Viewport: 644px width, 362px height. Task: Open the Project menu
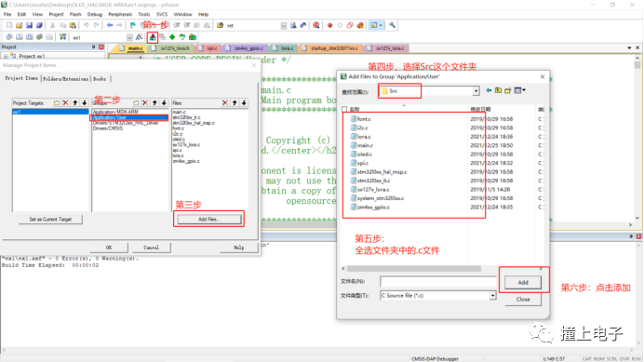[x=56, y=14]
